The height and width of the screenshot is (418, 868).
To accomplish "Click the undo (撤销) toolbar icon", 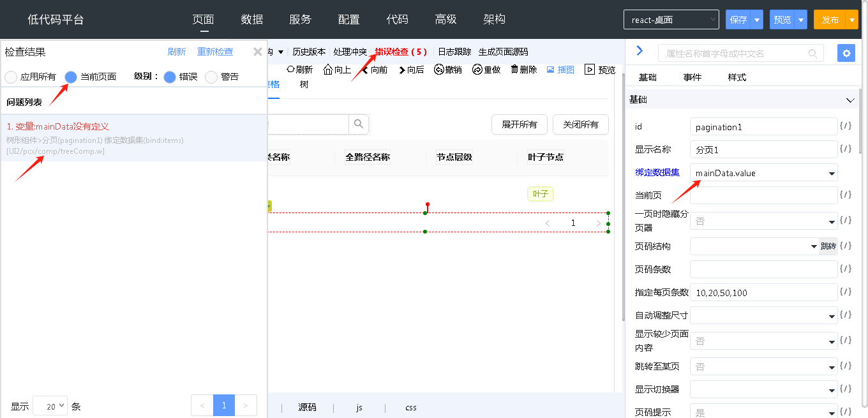I will [439, 70].
